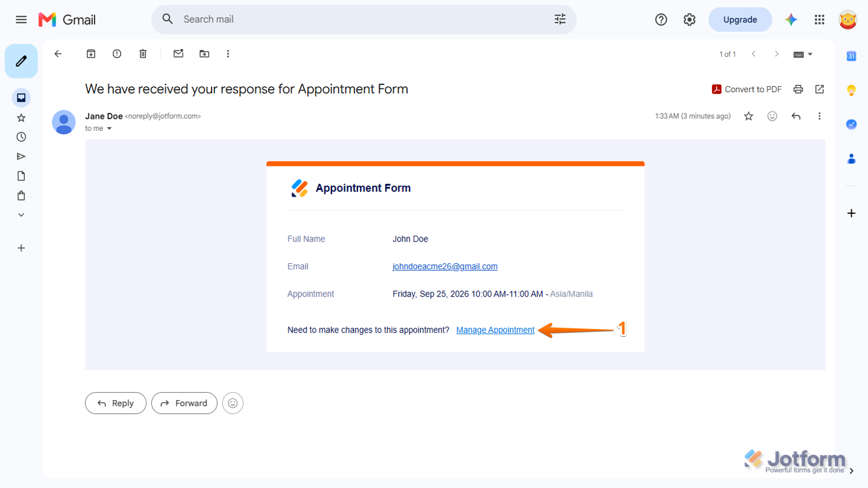The height and width of the screenshot is (488, 868).
Task: Click Convert to PDF
Action: (x=747, y=89)
